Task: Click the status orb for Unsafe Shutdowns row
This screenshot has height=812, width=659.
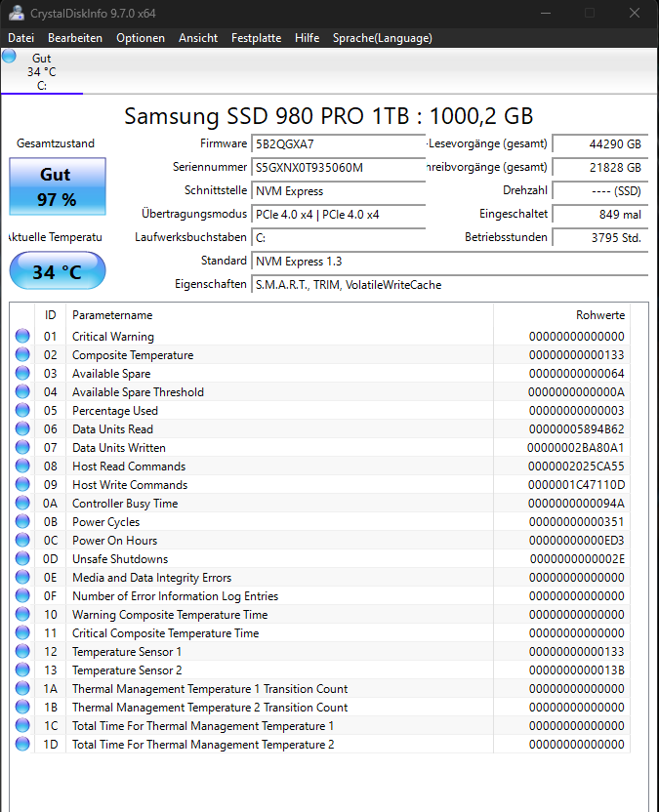Action: [22, 559]
